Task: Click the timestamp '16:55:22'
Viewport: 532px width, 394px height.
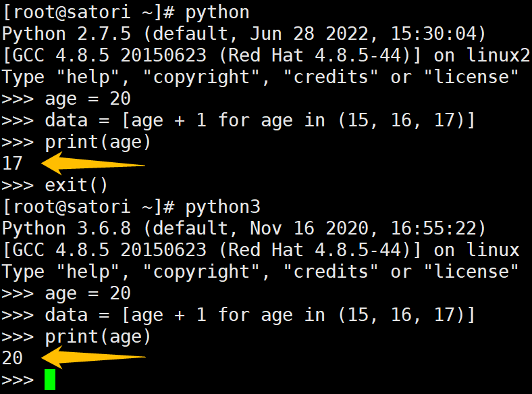Action: pyautogui.click(x=433, y=228)
